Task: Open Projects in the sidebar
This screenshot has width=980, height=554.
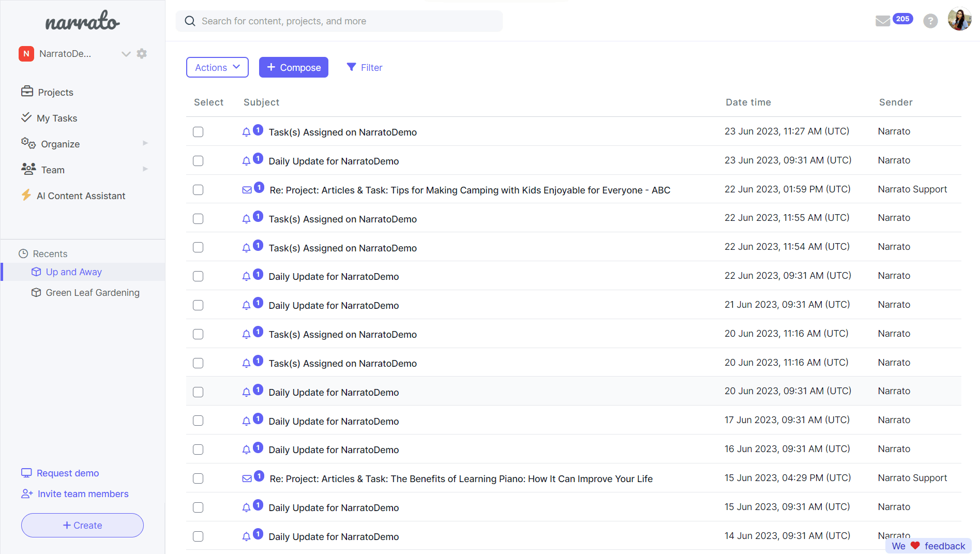Action: pyautogui.click(x=55, y=92)
